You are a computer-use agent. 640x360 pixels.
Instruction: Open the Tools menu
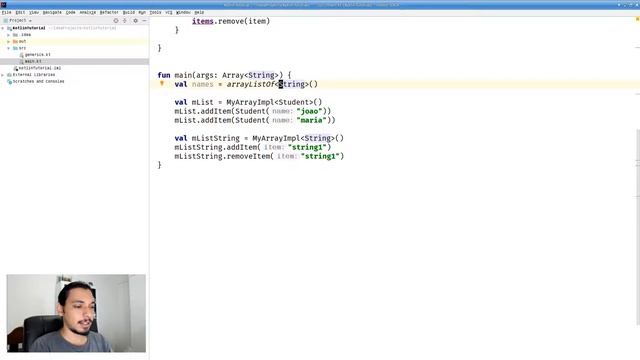(155, 13)
